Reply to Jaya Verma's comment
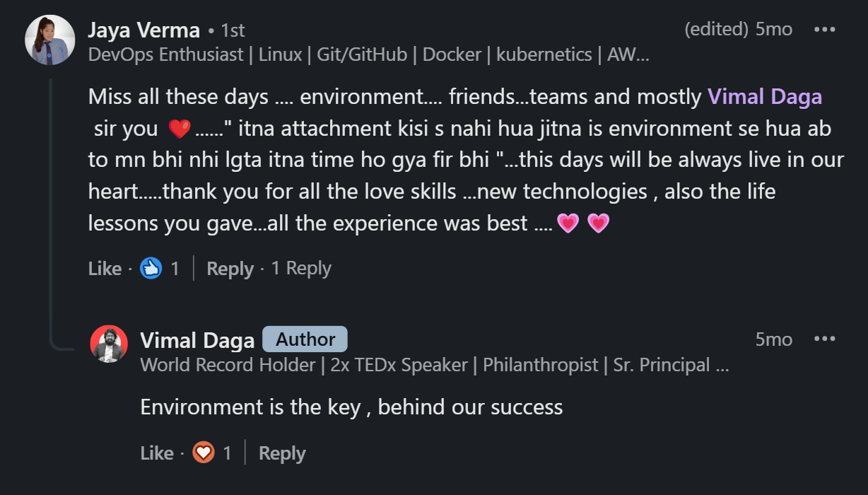This screenshot has width=868, height=495. [230, 269]
